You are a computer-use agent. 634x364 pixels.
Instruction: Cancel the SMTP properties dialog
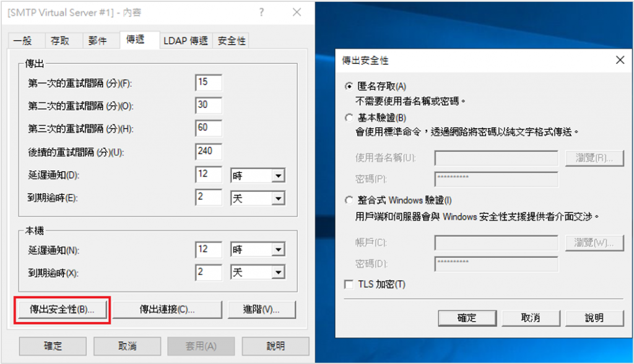[x=127, y=346]
